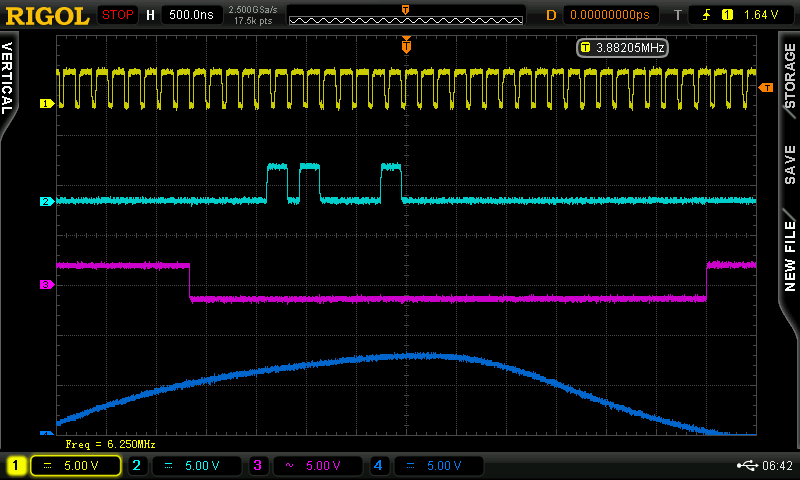Click the SAVE menu item

pyautogui.click(x=789, y=165)
